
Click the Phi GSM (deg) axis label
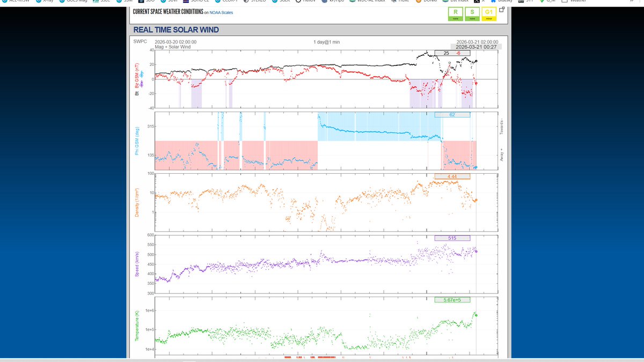pyautogui.click(x=137, y=140)
